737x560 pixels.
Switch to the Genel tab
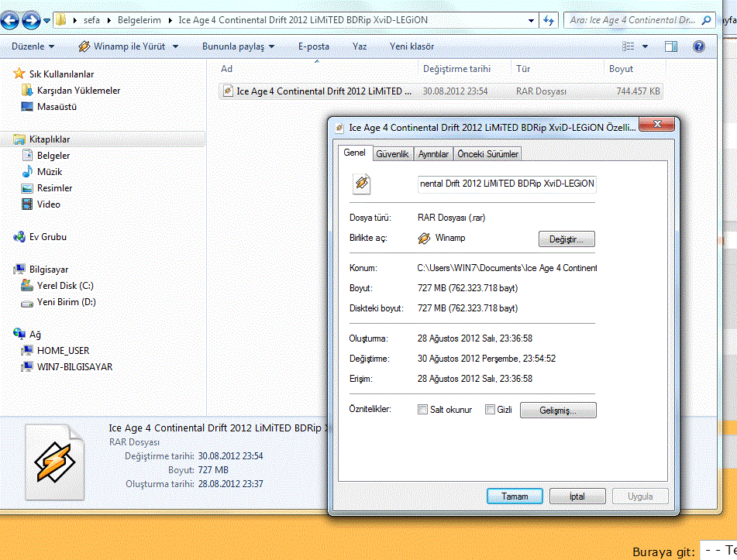click(354, 153)
